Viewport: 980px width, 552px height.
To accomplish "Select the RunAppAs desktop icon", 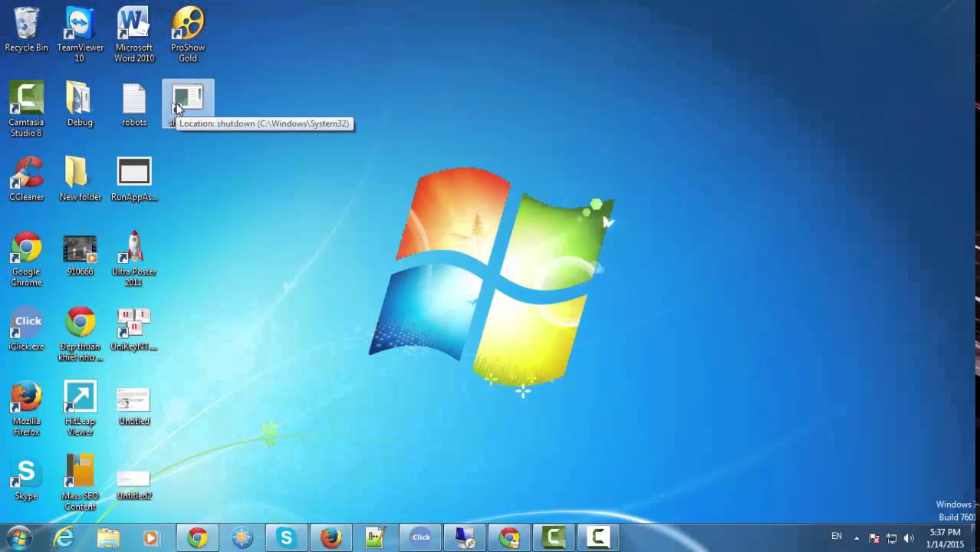I will pyautogui.click(x=134, y=179).
